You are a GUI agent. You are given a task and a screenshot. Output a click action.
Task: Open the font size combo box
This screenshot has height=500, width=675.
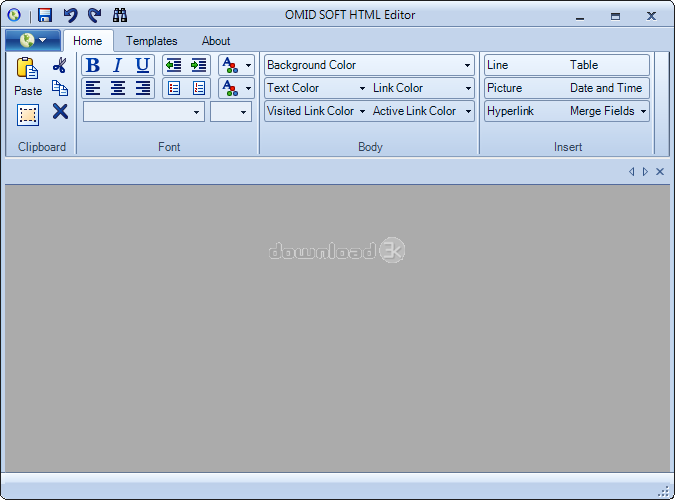231,112
